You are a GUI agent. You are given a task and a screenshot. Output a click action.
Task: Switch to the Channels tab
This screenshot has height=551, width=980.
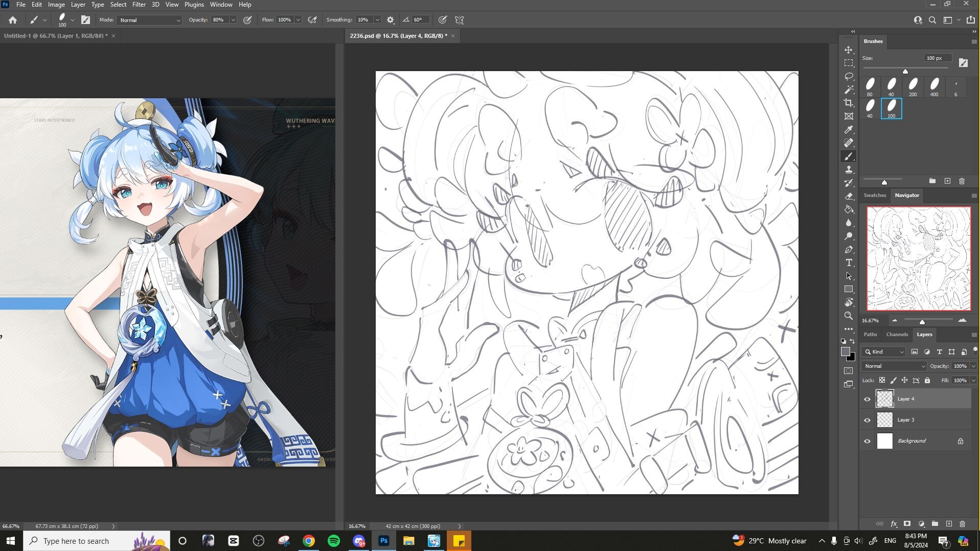(x=897, y=334)
